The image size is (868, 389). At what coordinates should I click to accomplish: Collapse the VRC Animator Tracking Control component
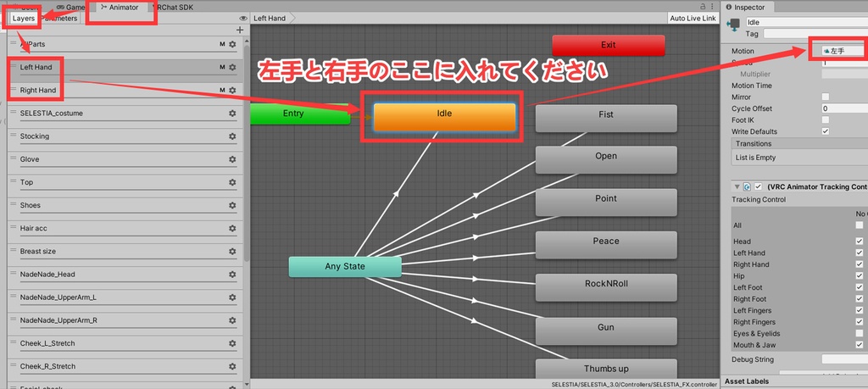click(737, 187)
